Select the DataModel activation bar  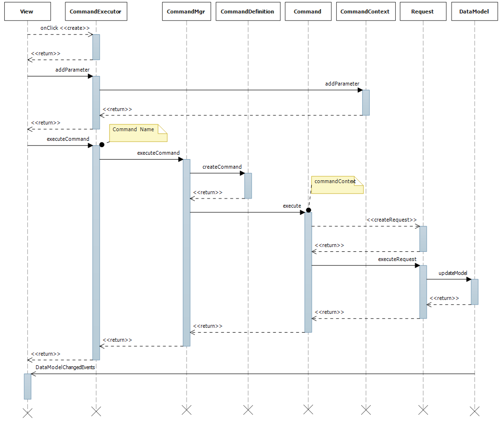475,292
